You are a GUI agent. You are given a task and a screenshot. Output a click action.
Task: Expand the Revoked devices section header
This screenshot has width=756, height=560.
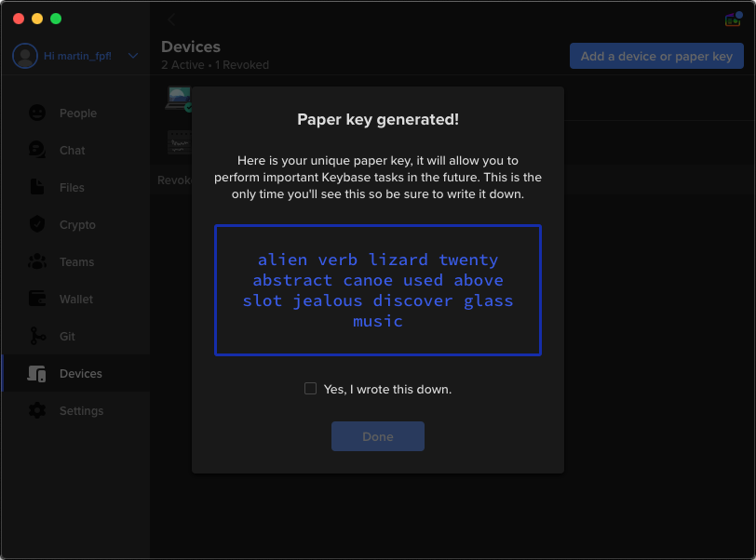click(x=173, y=180)
